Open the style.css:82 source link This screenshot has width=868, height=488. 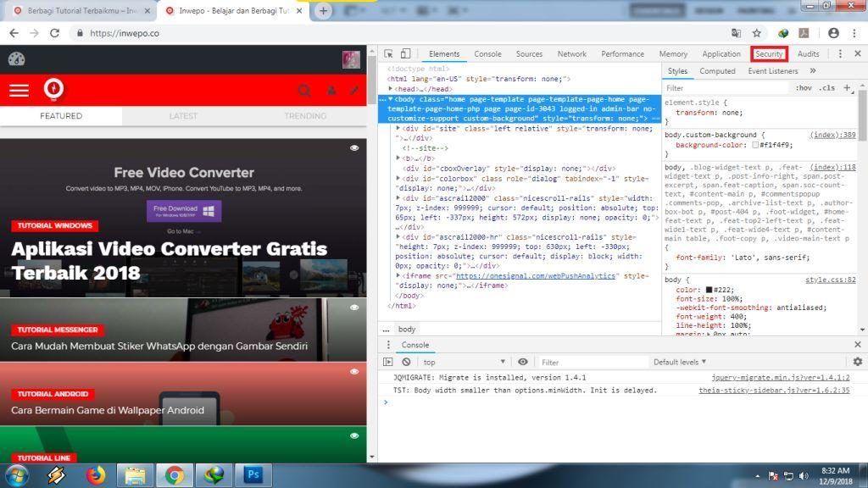click(831, 280)
